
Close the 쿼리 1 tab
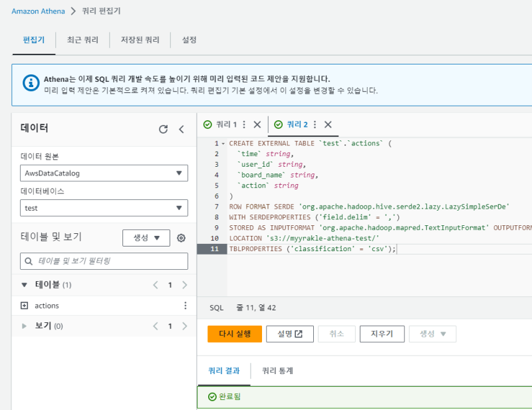point(257,124)
